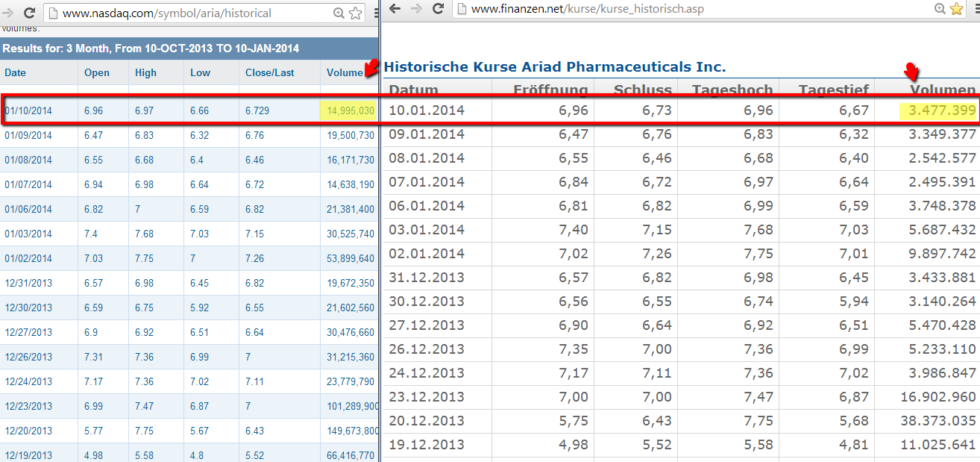Sort by High column header
The height and width of the screenshot is (462, 980).
146,72
